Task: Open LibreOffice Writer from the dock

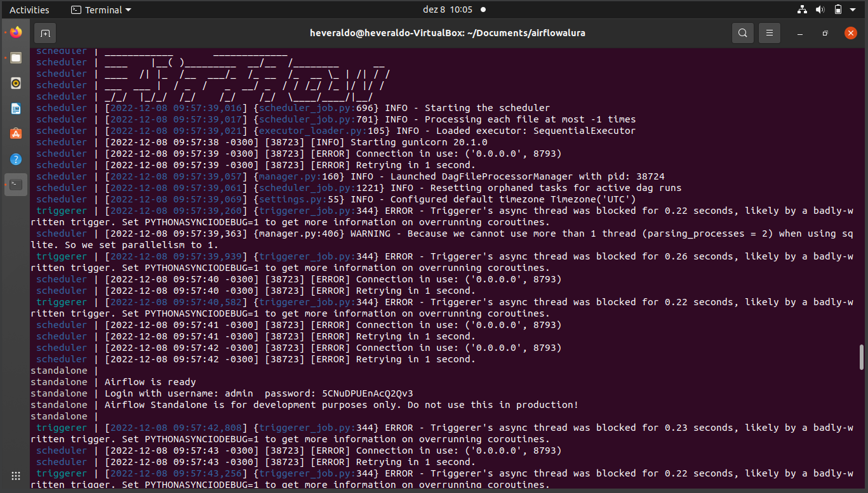Action: coord(16,108)
